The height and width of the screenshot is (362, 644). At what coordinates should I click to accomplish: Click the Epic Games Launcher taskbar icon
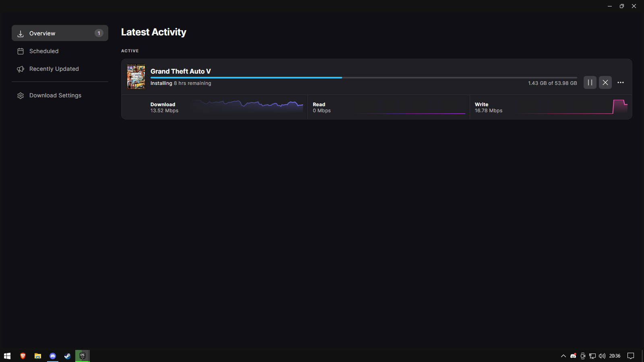(83, 356)
